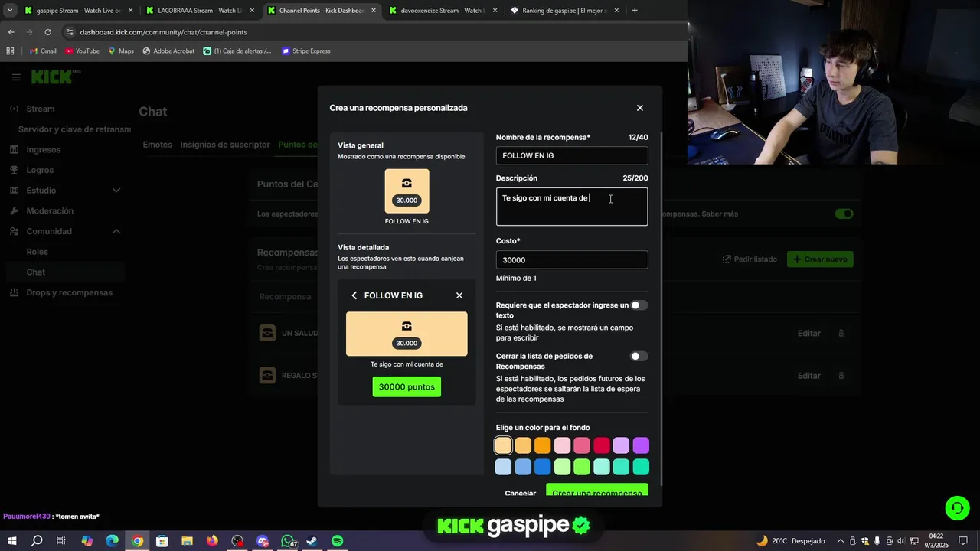
Task: Show hidden system tray icons
Action: (841, 541)
